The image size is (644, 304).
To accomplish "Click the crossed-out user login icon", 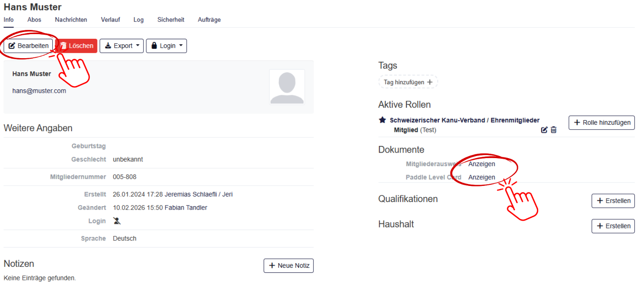I will (x=117, y=221).
